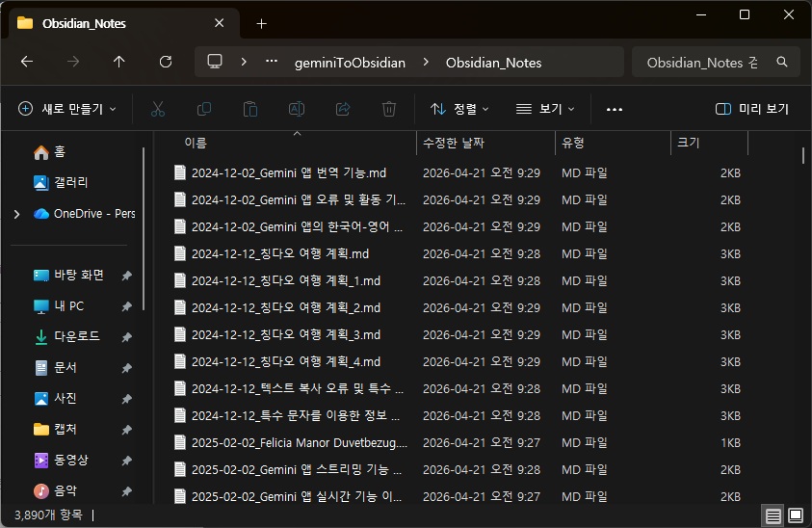The height and width of the screenshot is (528, 812).
Task: Click the PC monitor icon in the address bar
Action: (215, 62)
